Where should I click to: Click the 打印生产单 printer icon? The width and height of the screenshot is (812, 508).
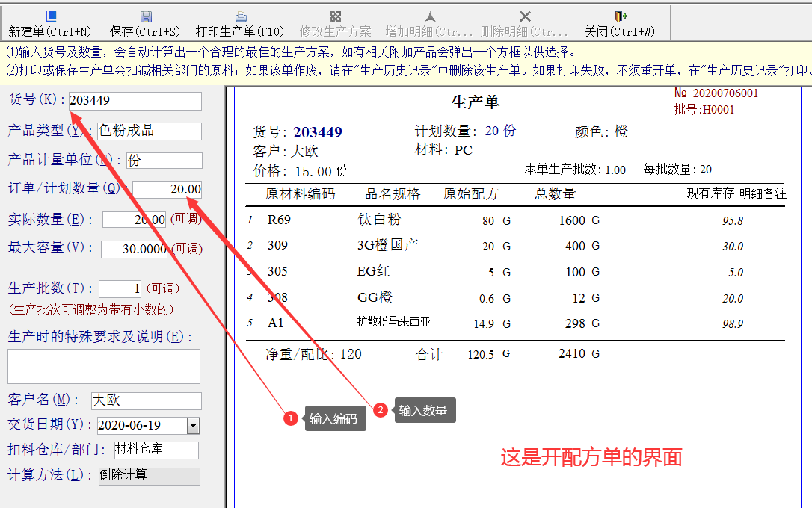click(x=241, y=16)
